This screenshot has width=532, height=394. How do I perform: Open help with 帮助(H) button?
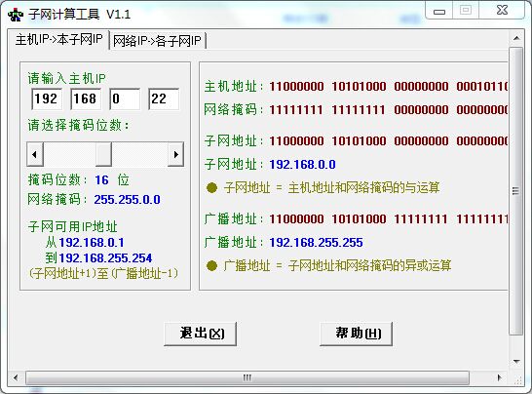(357, 334)
